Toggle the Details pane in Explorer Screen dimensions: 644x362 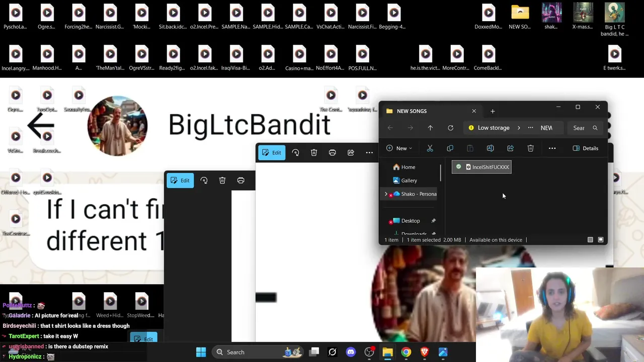click(585, 148)
